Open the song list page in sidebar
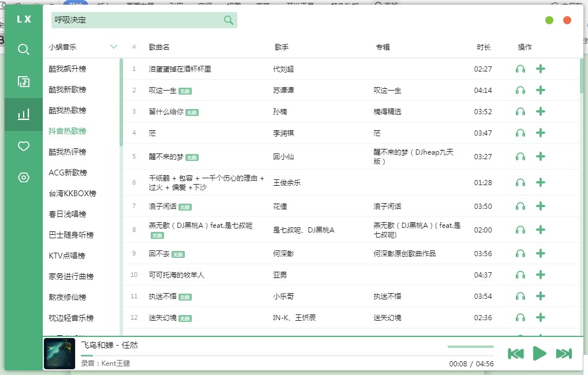Screen dimensions: 588x375 tap(24, 81)
